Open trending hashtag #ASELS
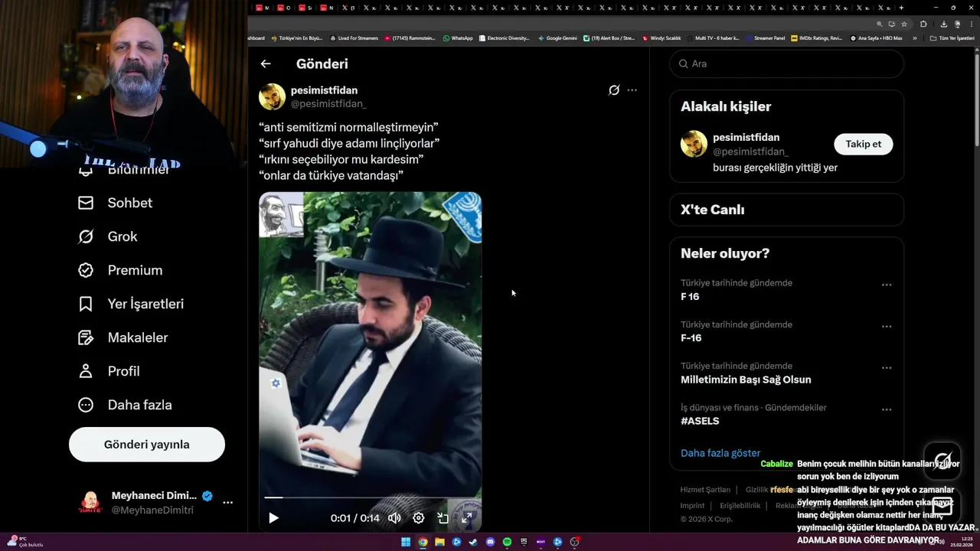The image size is (980, 551). click(x=700, y=421)
